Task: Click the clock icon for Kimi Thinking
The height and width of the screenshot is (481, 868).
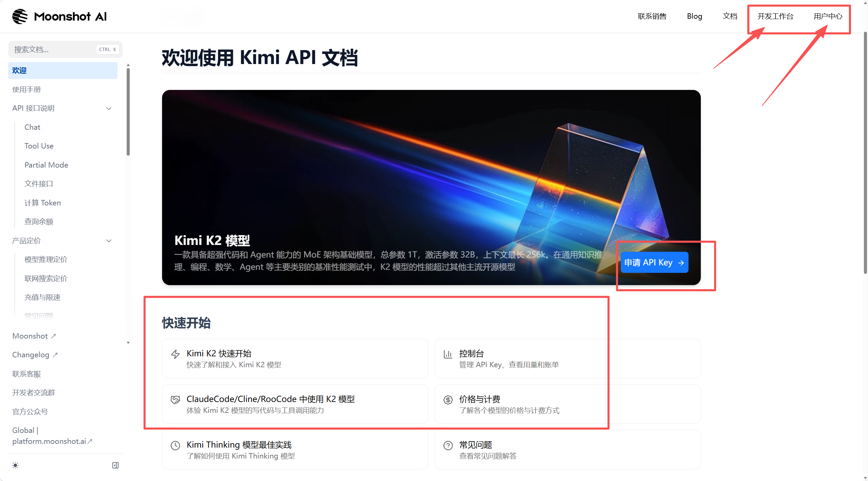Action: (x=176, y=445)
